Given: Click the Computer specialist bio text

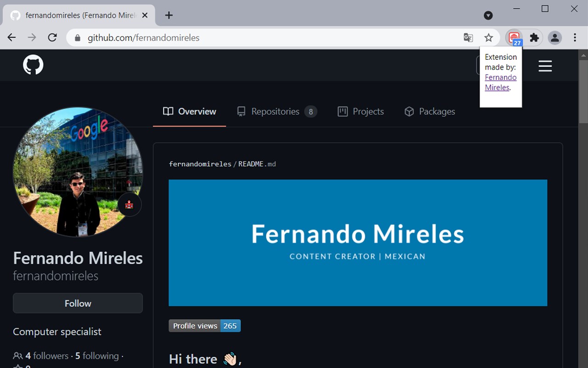Looking at the screenshot, I should pyautogui.click(x=57, y=332).
